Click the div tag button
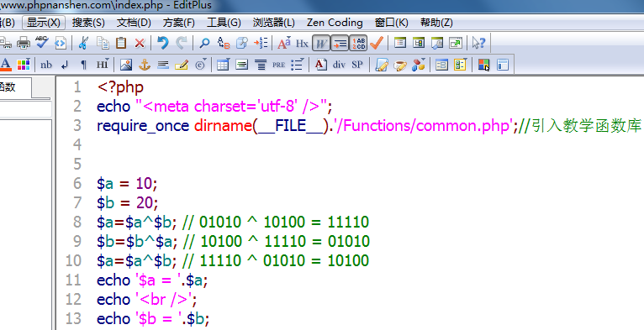Screen dimensions: 644x330 tap(339, 65)
